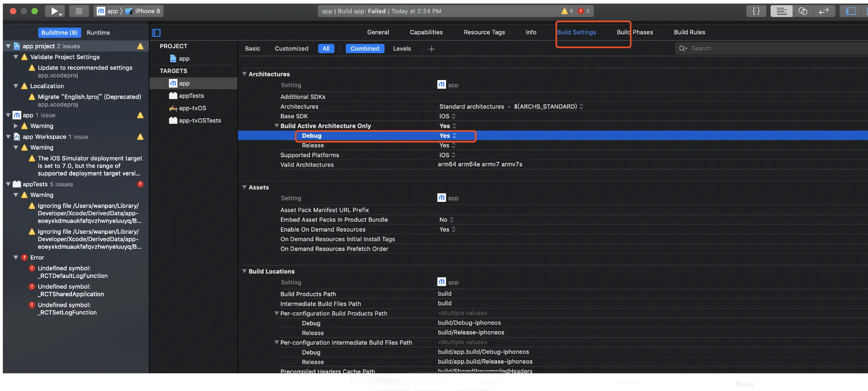Switch to Assistant editor overlapping circles icon
The width and height of the screenshot is (868, 391).
pyautogui.click(x=802, y=11)
